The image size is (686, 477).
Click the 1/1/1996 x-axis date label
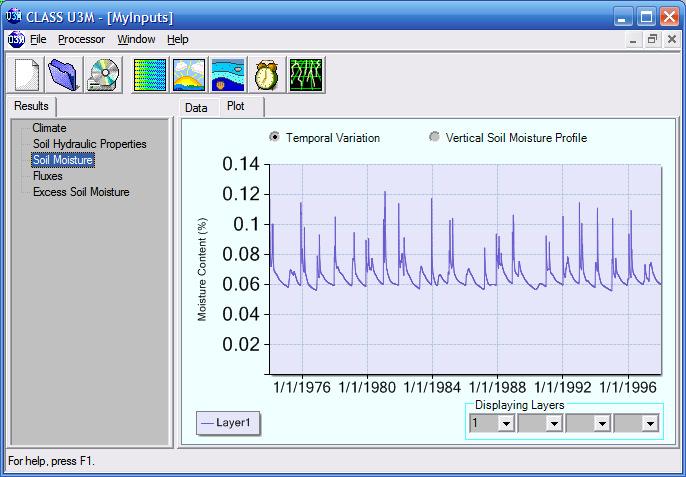click(628, 387)
